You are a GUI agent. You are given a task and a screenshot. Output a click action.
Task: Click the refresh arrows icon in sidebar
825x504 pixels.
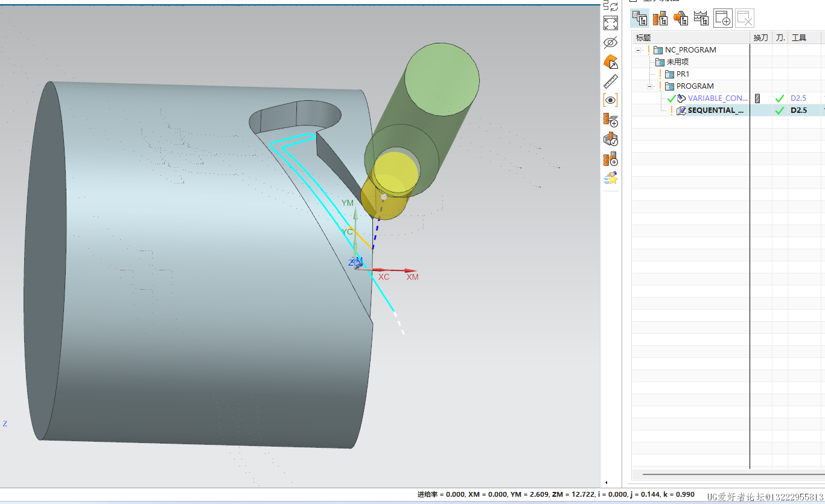(611, 5)
